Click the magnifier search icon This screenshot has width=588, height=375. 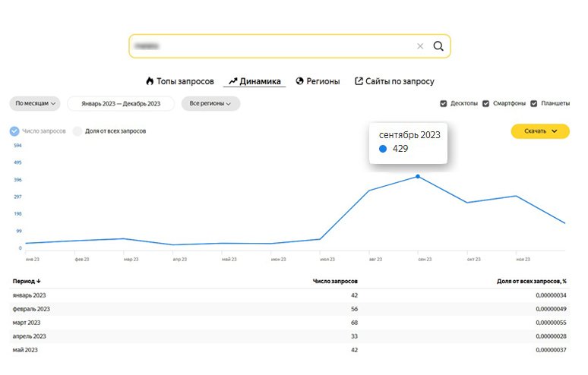[438, 46]
